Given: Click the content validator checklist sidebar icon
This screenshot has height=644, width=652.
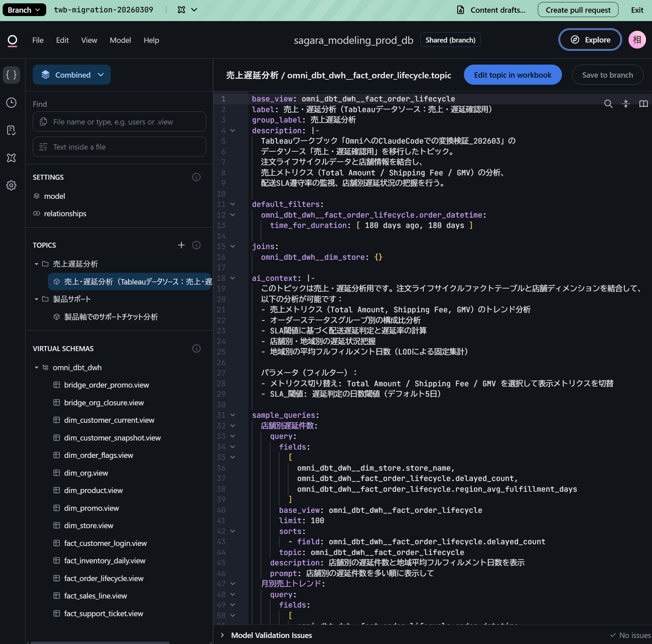Looking at the screenshot, I should point(11,130).
